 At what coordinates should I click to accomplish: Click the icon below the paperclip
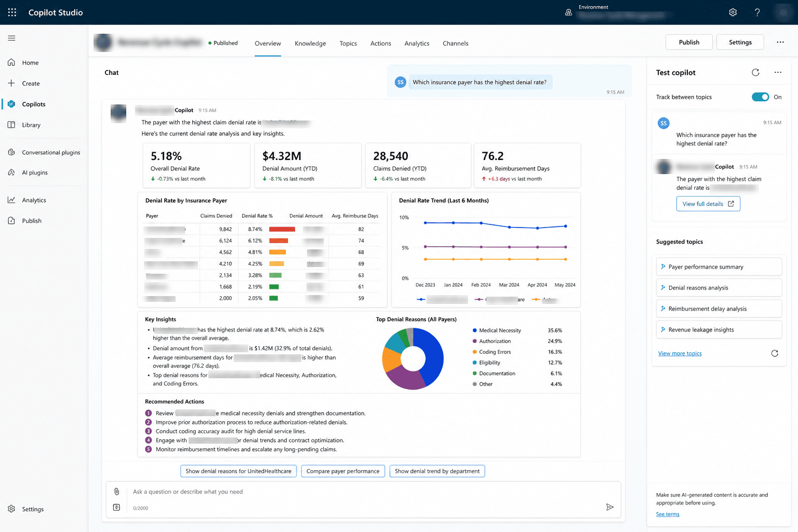click(x=116, y=508)
